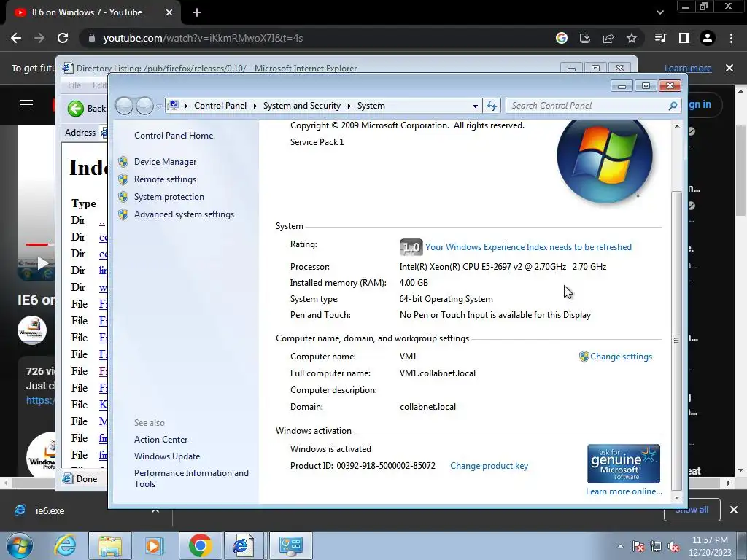Click the Action Center flag tray icon

tap(638, 546)
